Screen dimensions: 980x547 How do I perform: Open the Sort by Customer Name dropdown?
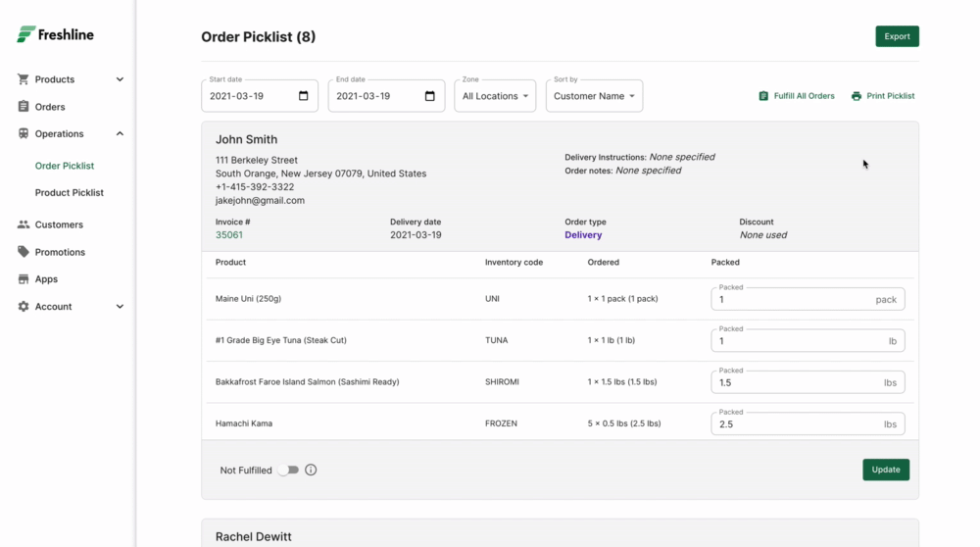(x=594, y=96)
